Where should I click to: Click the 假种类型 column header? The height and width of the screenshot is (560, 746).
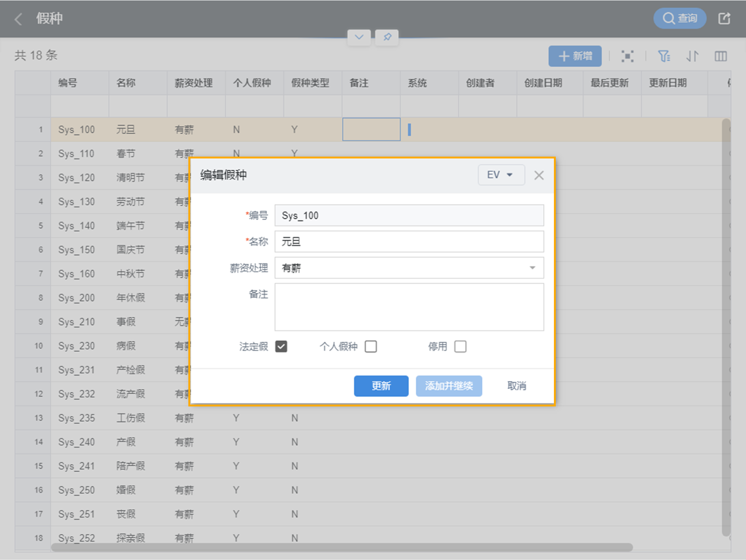coord(313,83)
